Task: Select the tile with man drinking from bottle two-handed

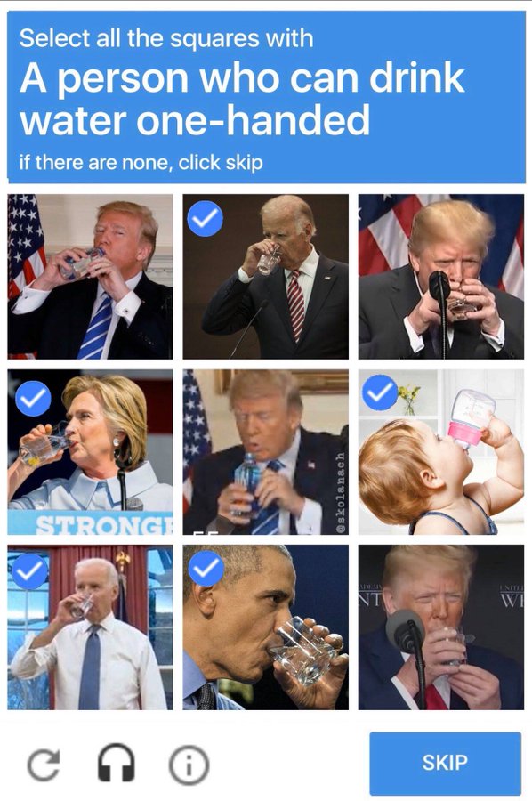Action: [91, 277]
